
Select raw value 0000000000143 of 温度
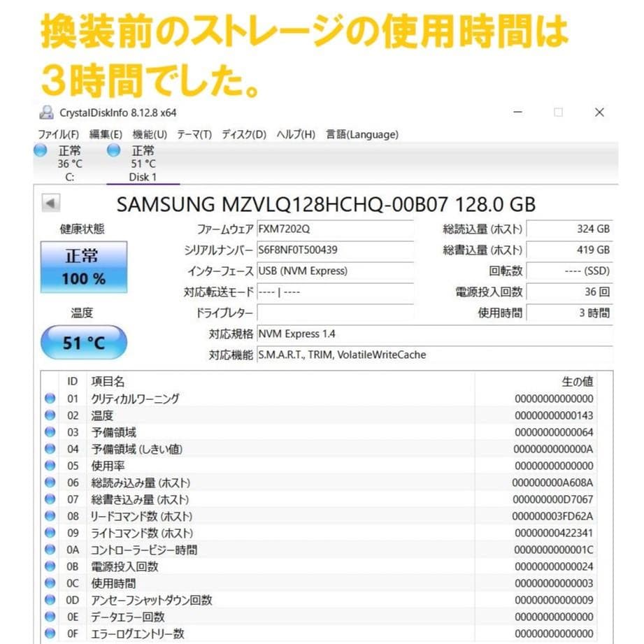point(554,415)
